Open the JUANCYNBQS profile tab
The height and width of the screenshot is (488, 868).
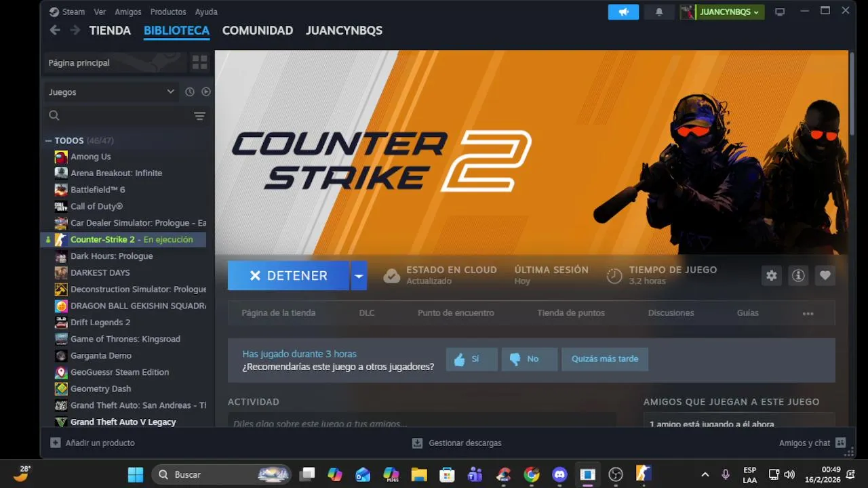[344, 30]
